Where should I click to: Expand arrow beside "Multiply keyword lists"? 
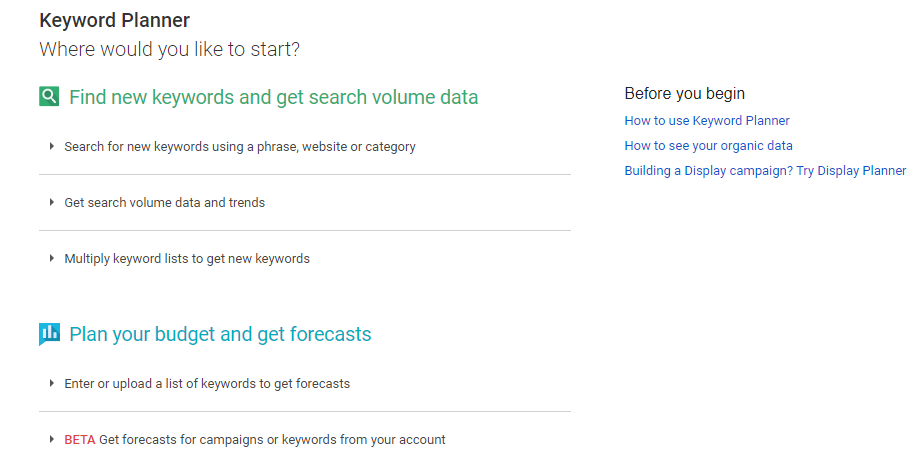51,258
